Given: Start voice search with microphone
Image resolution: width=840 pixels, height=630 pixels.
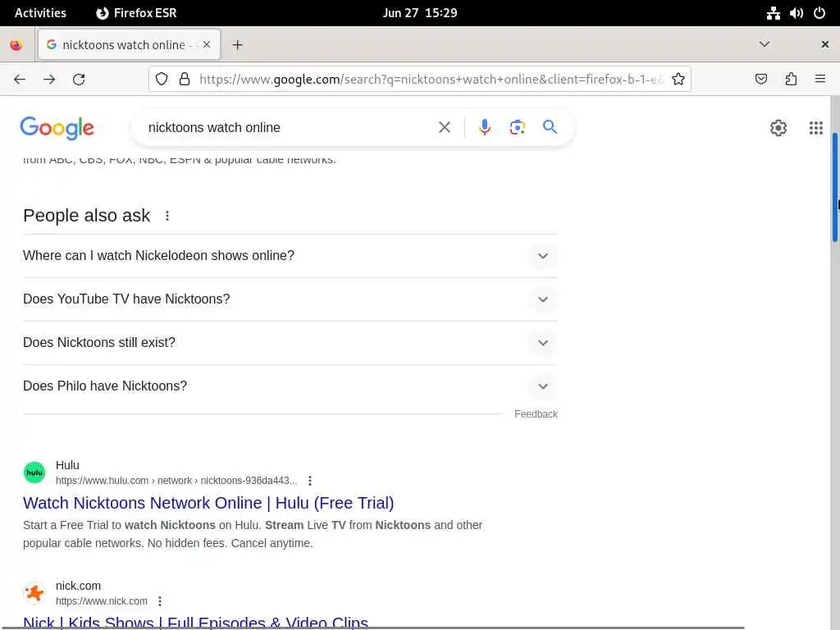Looking at the screenshot, I should (x=484, y=127).
